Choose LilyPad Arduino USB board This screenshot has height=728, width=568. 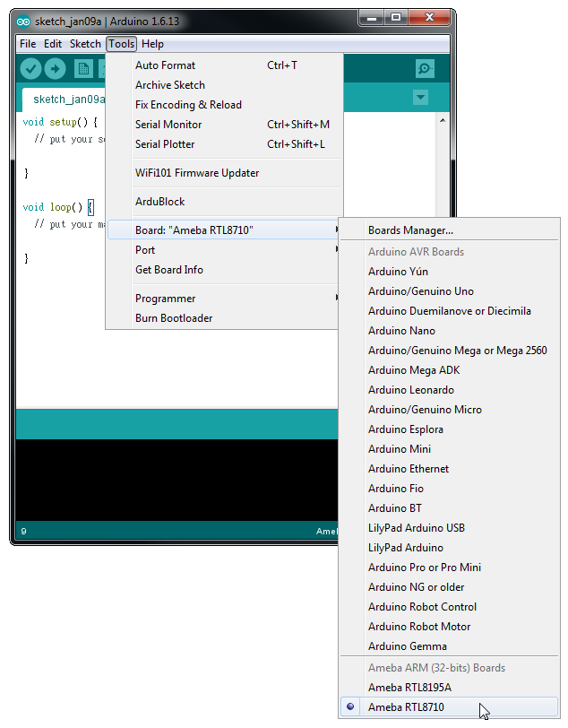449,528
